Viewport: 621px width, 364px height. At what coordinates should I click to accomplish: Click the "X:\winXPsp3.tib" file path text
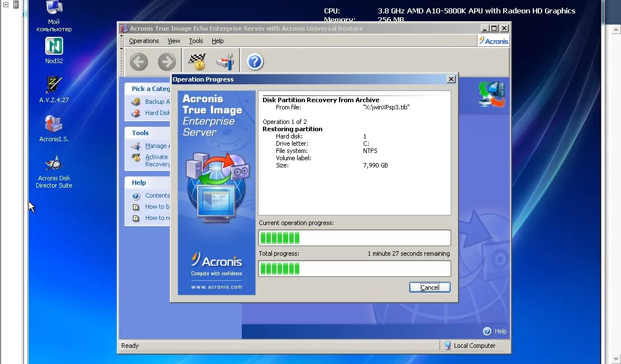(x=386, y=107)
